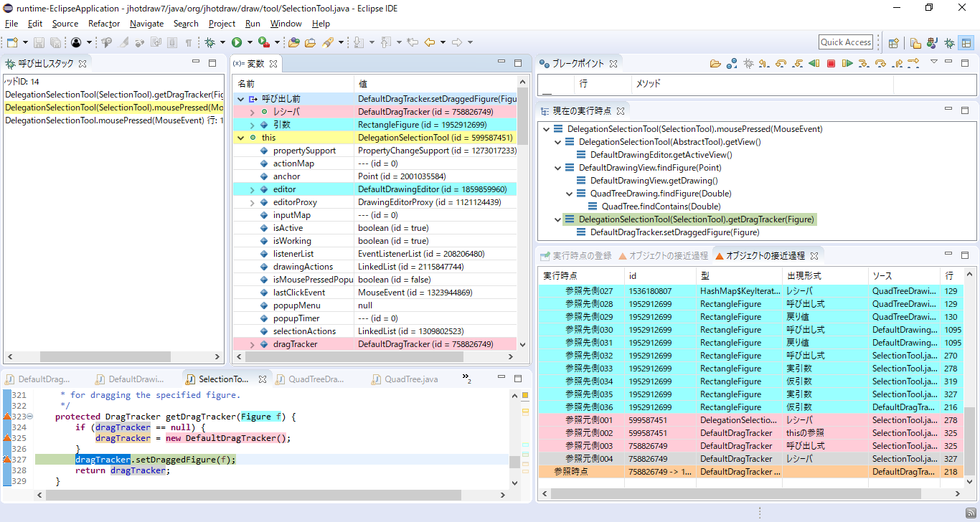Show hidden editor tabs overflow chevron
The image size is (980, 522).
click(x=466, y=378)
